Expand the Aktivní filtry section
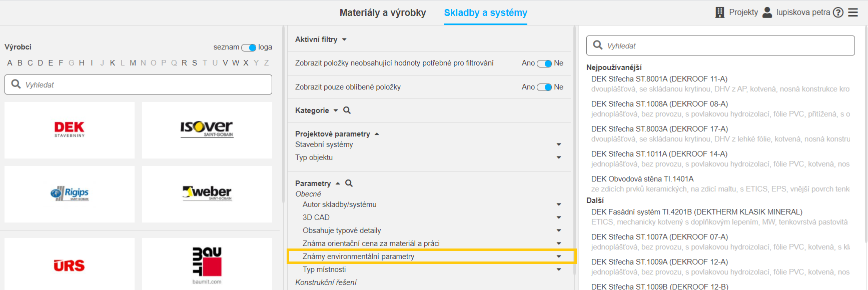Viewport: 868px width, 290px height. (321, 39)
